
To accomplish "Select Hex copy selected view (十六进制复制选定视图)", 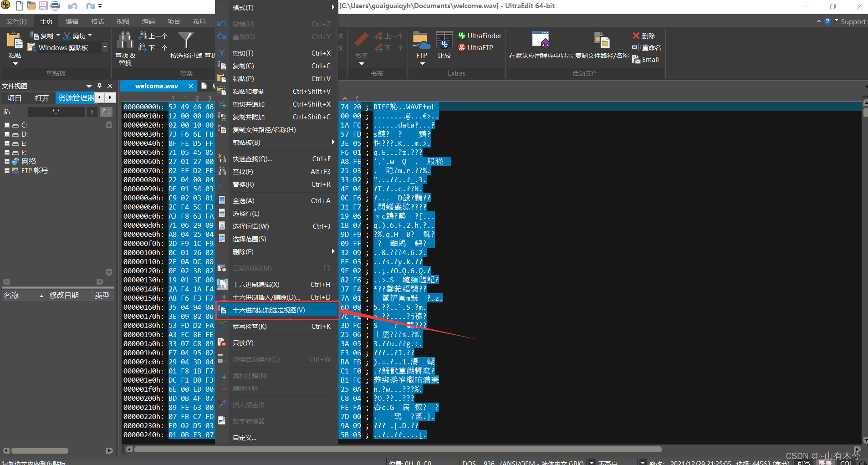I will point(277,310).
